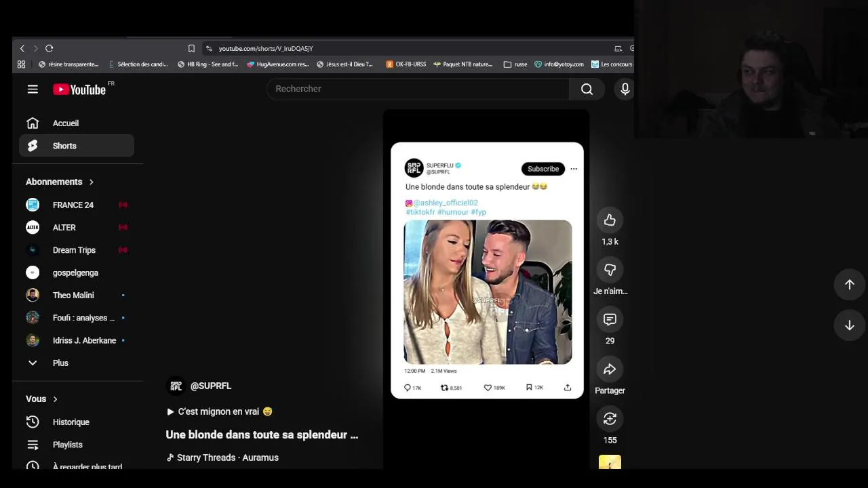Open the résine transparente bookmark
868x488 pixels.
pyautogui.click(x=68, y=64)
